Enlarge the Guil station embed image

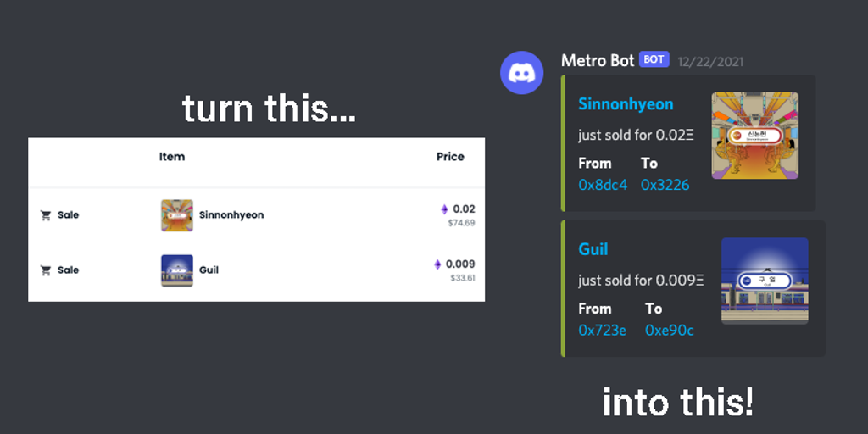764,281
